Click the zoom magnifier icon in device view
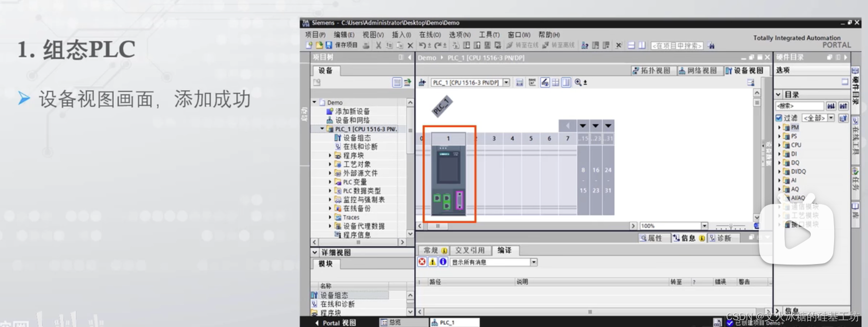The image size is (868, 327). [x=578, y=83]
